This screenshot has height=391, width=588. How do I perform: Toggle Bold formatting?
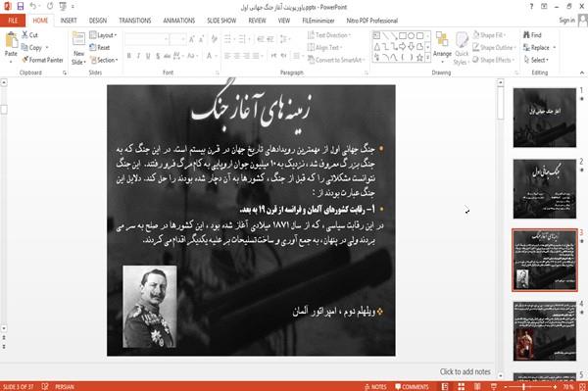tap(129, 56)
